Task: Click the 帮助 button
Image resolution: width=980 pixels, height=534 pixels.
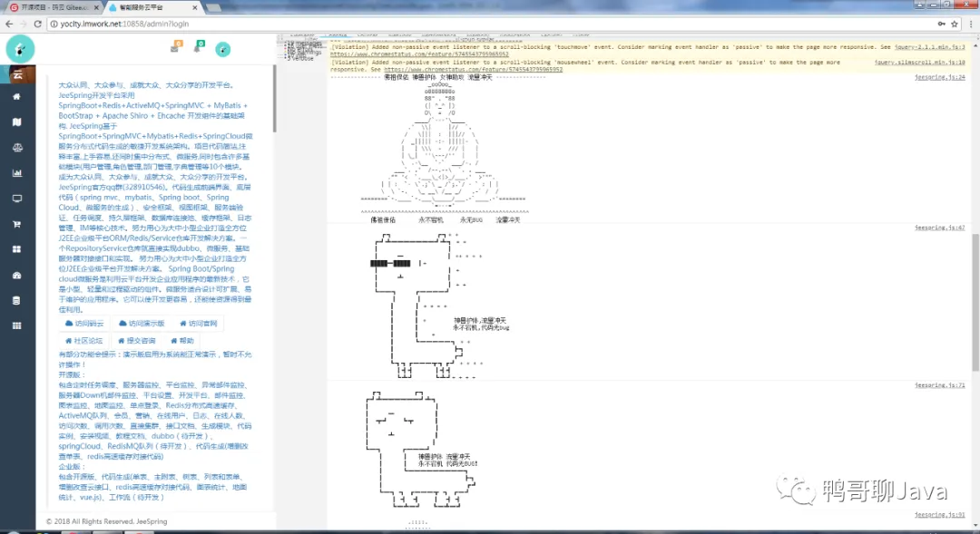Action: [x=181, y=341]
